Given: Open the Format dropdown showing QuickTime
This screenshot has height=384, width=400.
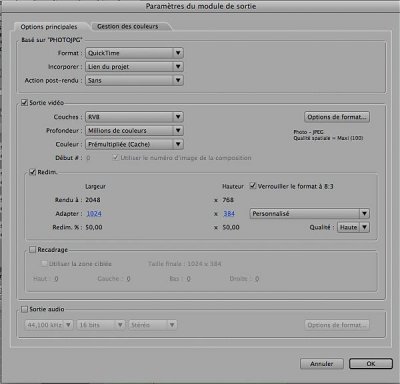Looking at the screenshot, I should pyautogui.click(x=134, y=53).
